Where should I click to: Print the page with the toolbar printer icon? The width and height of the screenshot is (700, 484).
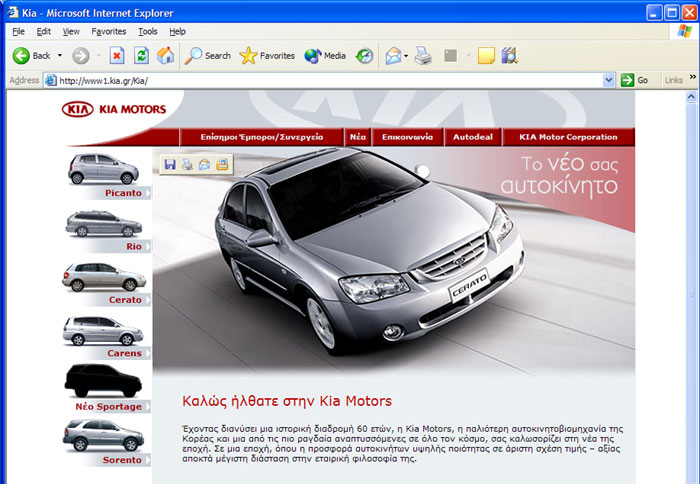423,56
